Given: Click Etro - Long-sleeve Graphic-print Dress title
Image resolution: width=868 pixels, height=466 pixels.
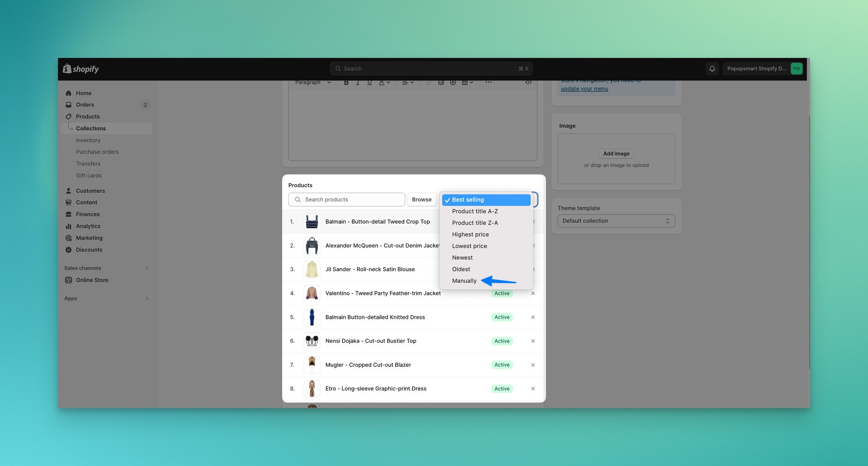Looking at the screenshot, I should click(376, 389).
